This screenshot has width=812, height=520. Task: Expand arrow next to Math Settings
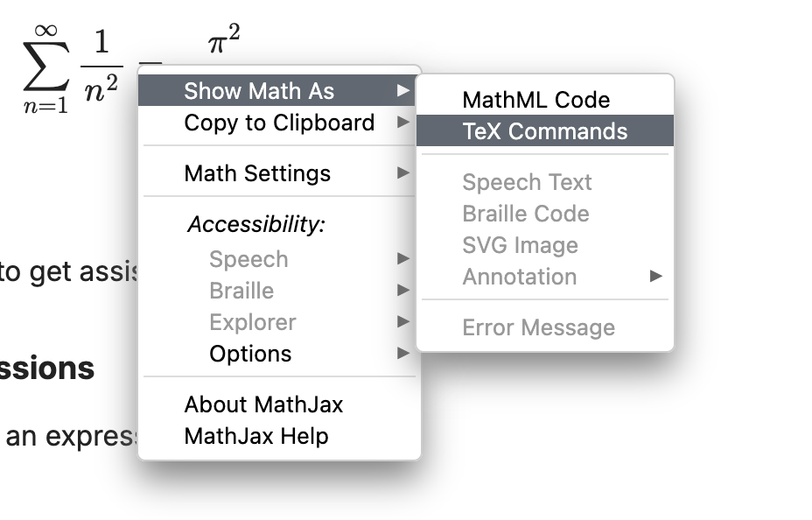(x=402, y=173)
